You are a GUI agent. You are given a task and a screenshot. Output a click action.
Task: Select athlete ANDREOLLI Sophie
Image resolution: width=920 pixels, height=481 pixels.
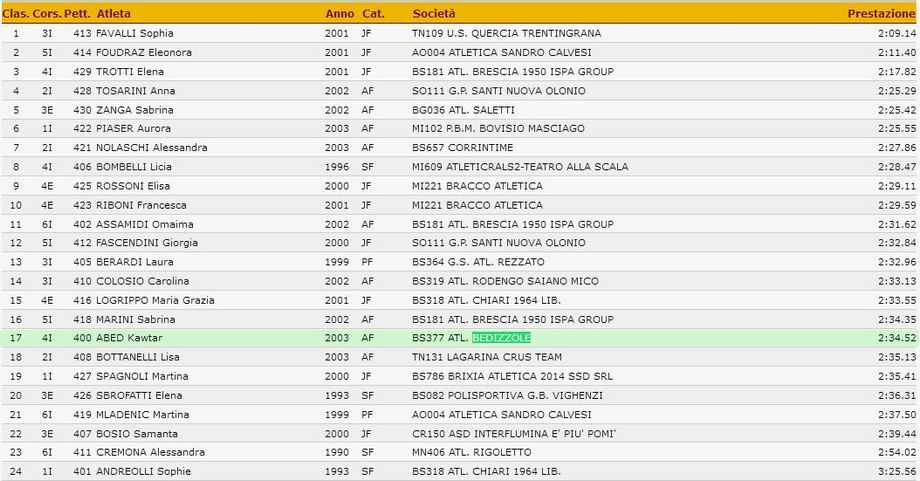click(143, 471)
